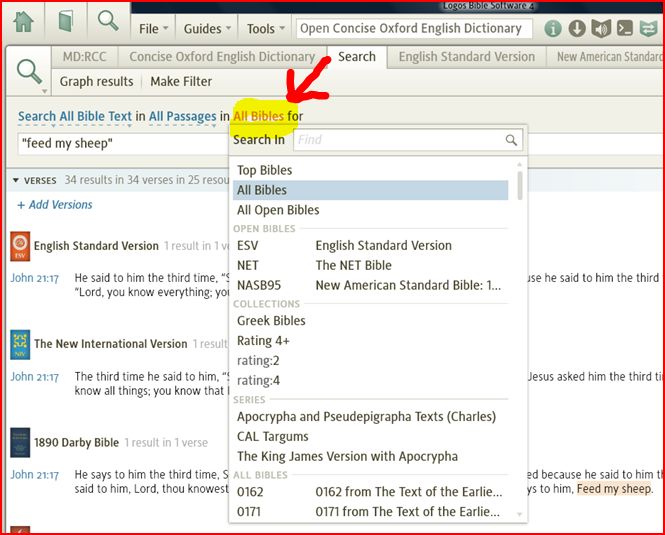Switch to English Standard Version tab
The height and width of the screenshot is (535, 665).
[467, 57]
